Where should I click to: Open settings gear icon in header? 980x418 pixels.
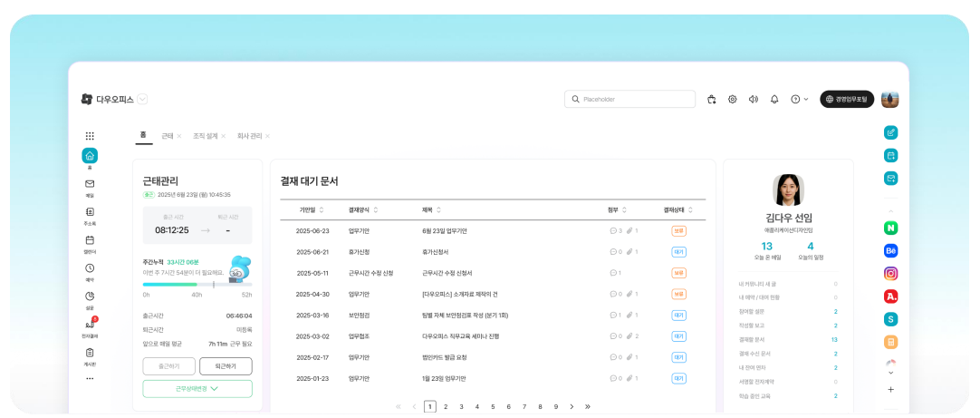[x=733, y=99]
